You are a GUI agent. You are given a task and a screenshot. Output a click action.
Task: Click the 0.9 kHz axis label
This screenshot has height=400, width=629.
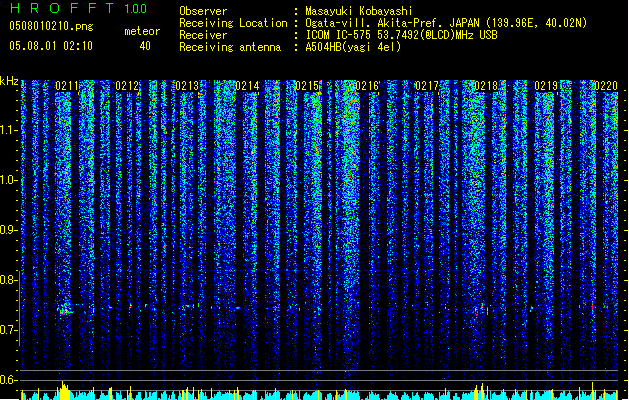tap(9, 230)
